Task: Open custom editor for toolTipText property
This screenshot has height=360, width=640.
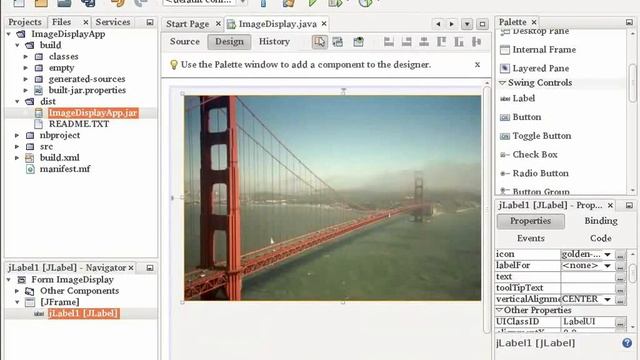Action: 620,289
